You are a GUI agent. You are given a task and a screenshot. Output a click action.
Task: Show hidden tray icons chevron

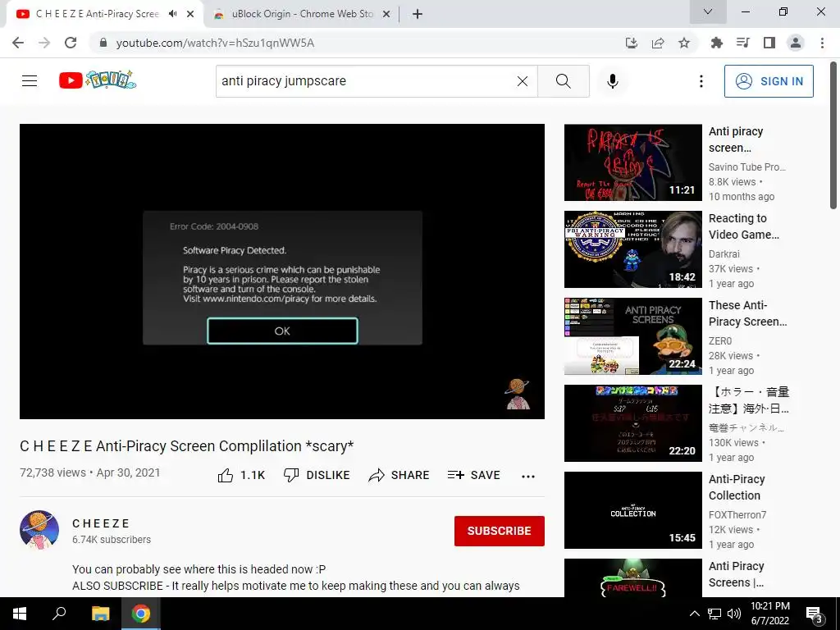pyautogui.click(x=694, y=614)
